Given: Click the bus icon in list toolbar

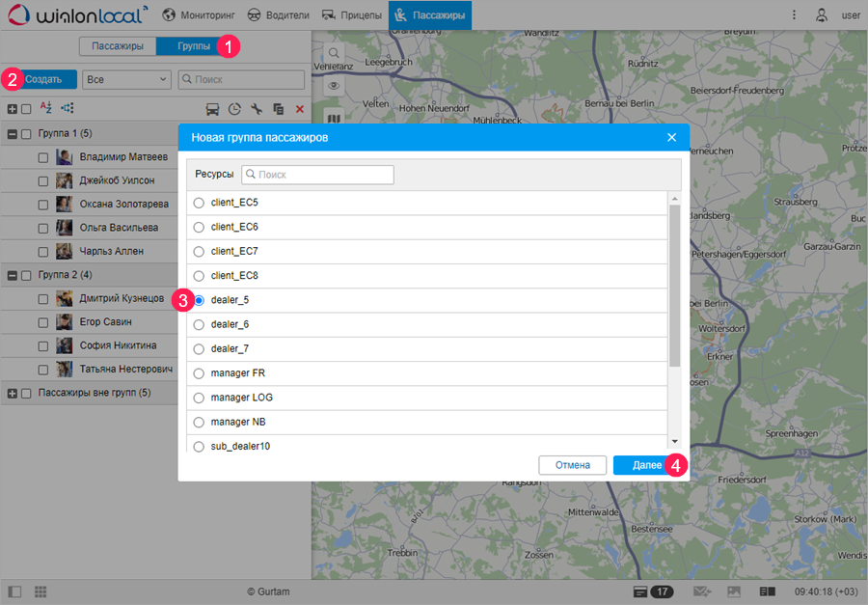Looking at the screenshot, I should click(x=212, y=109).
